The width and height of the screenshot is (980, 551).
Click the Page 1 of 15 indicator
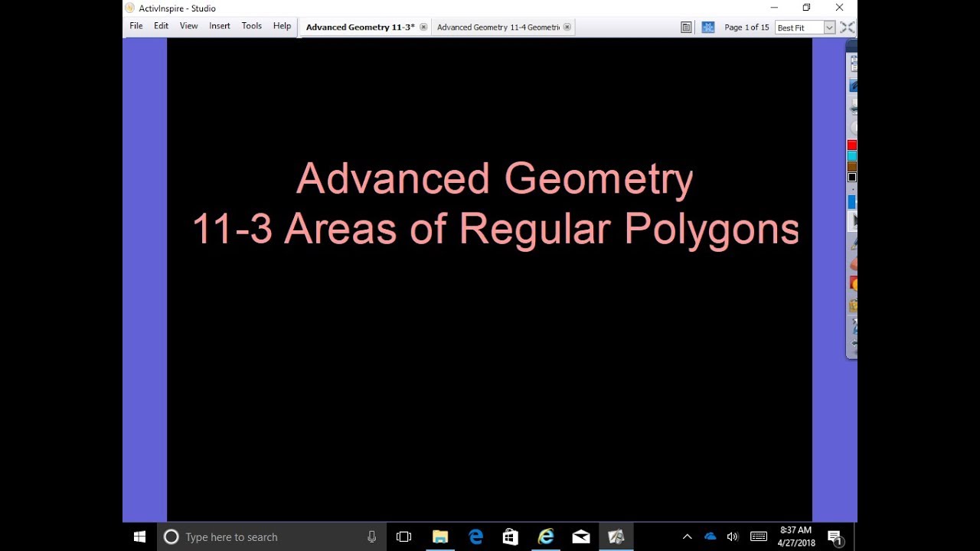pyautogui.click(x=746, y=28)
